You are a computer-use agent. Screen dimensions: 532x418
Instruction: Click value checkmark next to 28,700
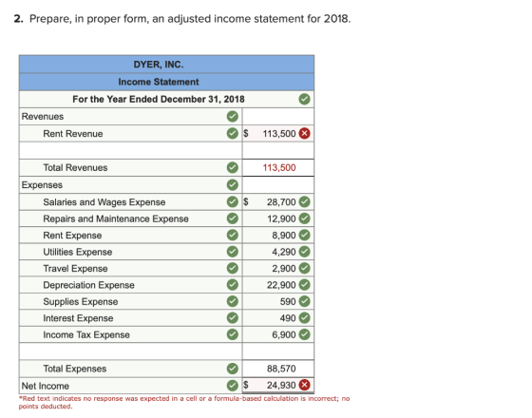tap(304, 201)
